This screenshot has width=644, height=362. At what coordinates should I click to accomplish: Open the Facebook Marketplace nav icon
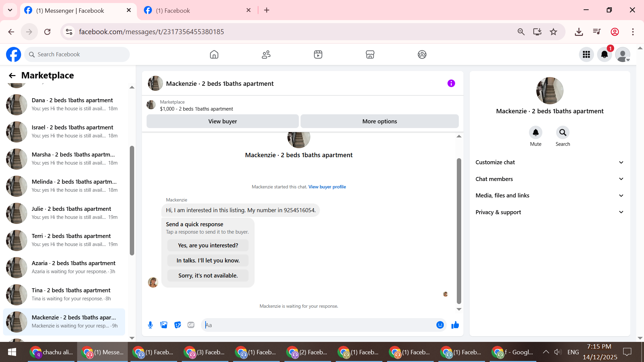tap(370, 54)
